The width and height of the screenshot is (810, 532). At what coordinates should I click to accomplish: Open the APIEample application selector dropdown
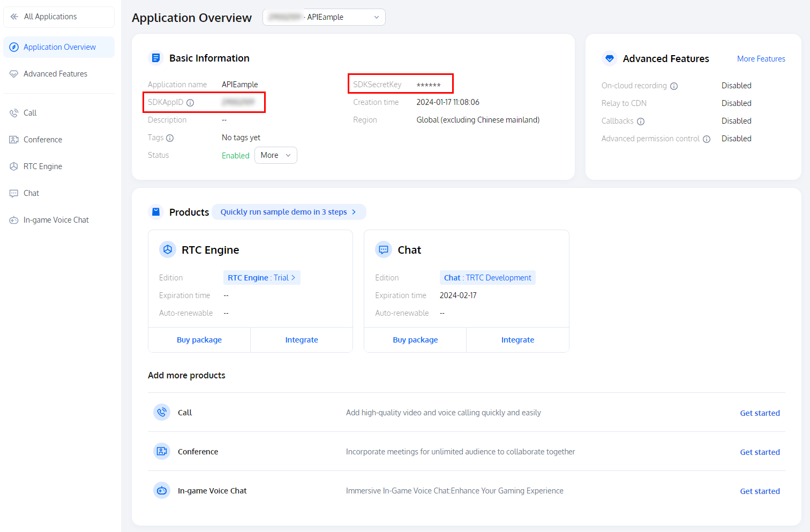(324, 17)
